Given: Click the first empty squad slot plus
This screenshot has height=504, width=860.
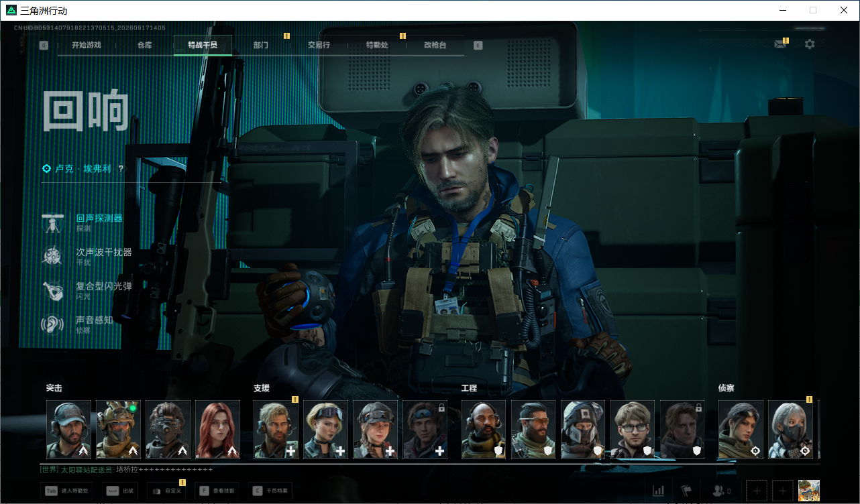Looking at the screenshot, I should pos(757,491).
